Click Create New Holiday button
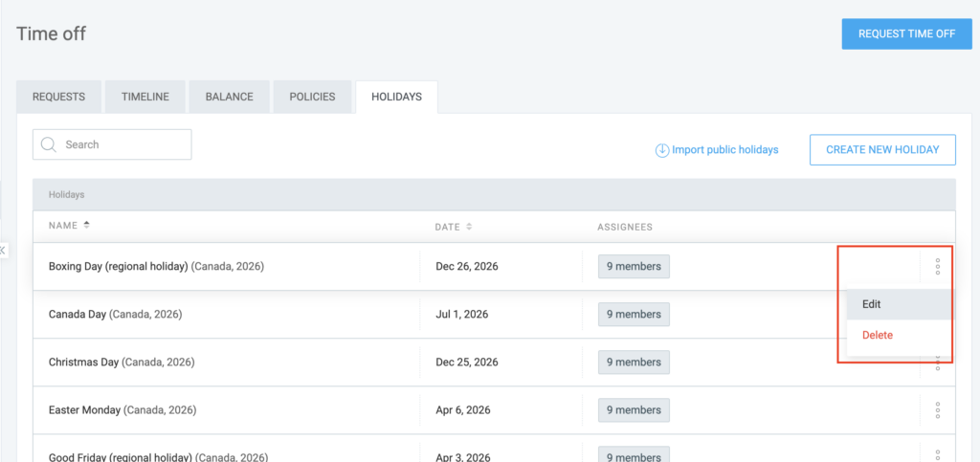 882,150
